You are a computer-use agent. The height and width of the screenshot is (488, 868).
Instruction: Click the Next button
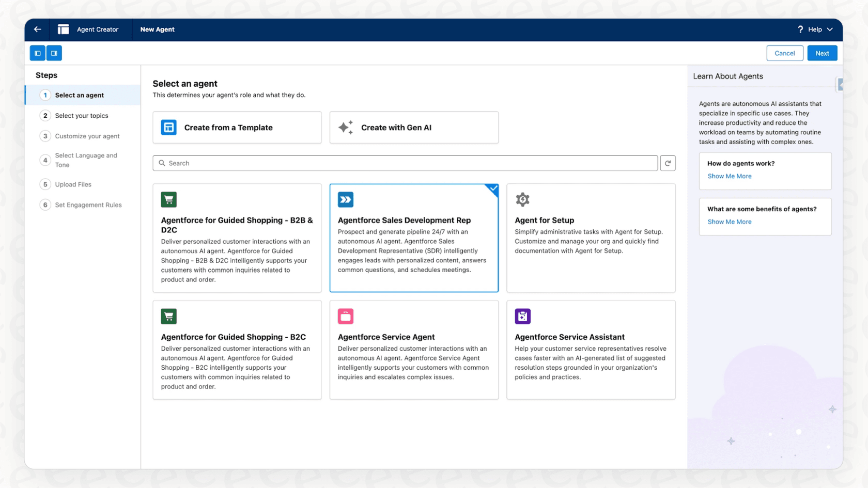(822, 53)
